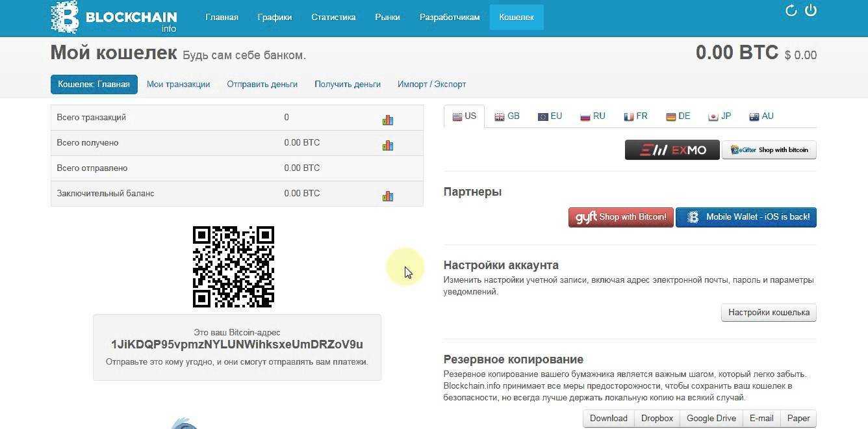This screenshot has height=429, width=868.
Task: Click the Bitcoin address QR code
Action: 233,266
